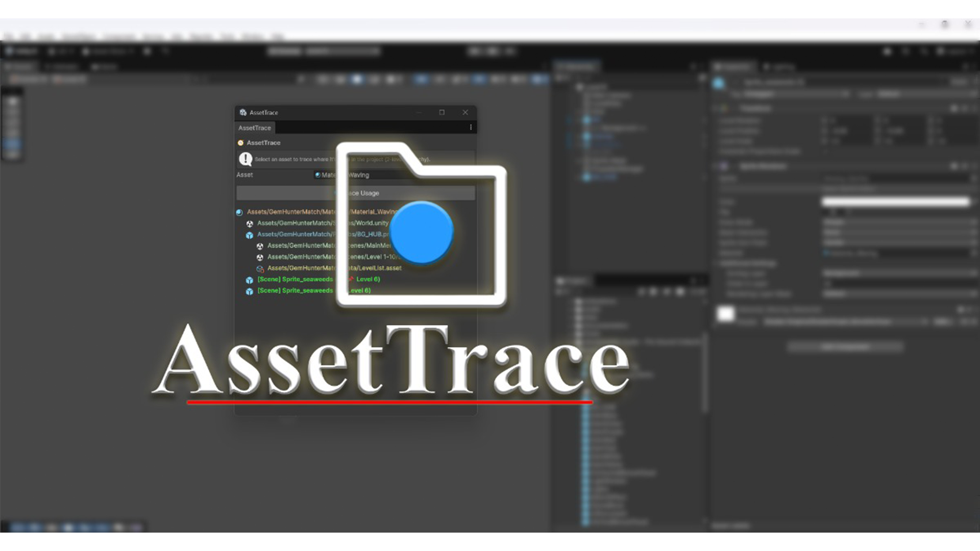The height and width of the screenshot is (551, 980).
Task: Click the Trace Usage button
Action: tap(356, 193)
